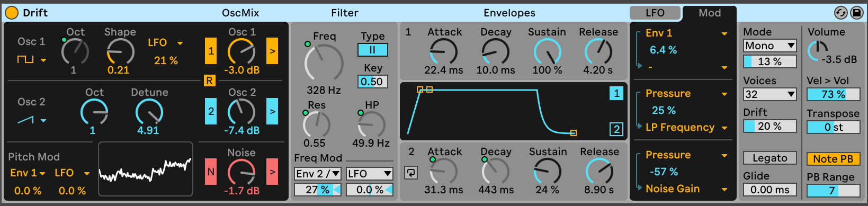Click Envelope 2 Decay knob
The image size is (868, 206).
pyautogui.click(x=495, y=171)
